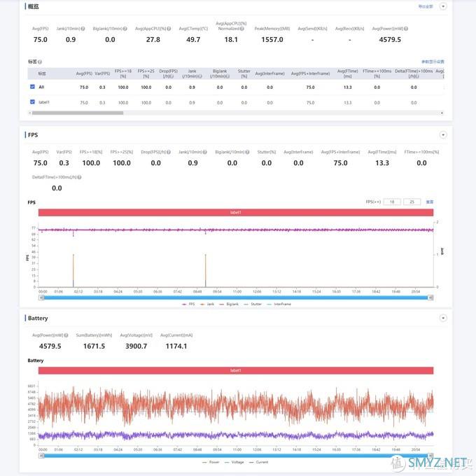Click the 导出全部 export link
476x476 pixels.
[426, 6]
